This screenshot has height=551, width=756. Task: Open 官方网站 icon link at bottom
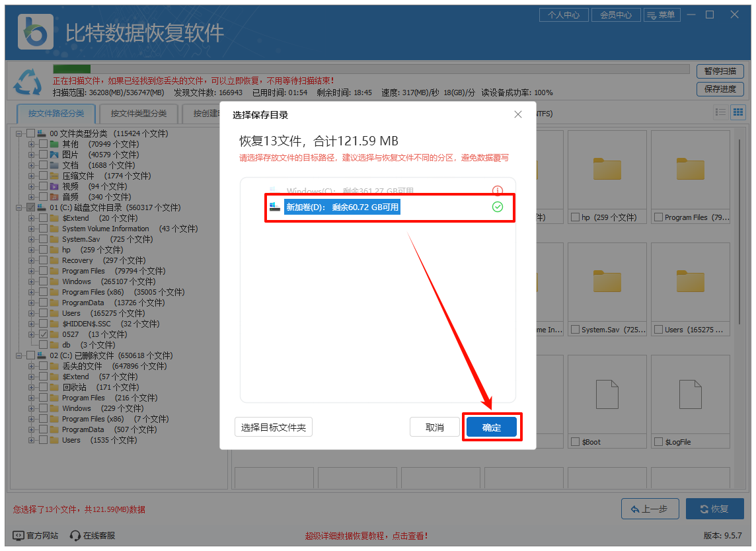[19, 536]
